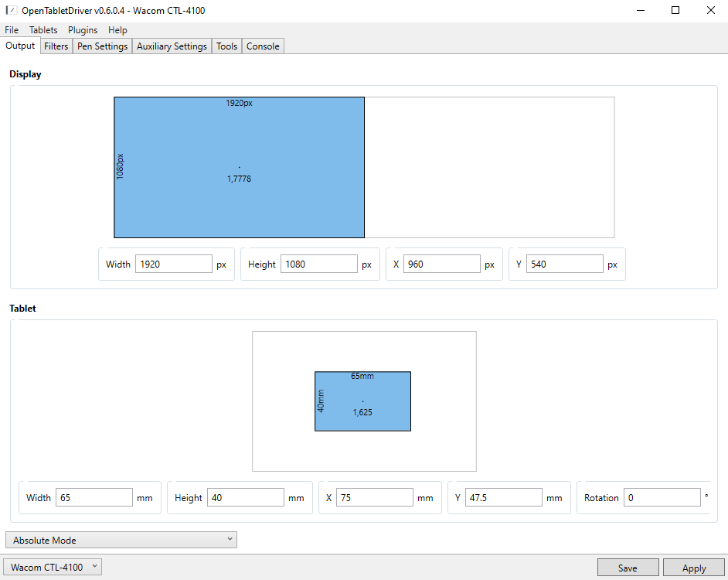Viewport: 728px width, 580px height.
Task: Go to the Tools tab
Action: (x=226, y=46)
